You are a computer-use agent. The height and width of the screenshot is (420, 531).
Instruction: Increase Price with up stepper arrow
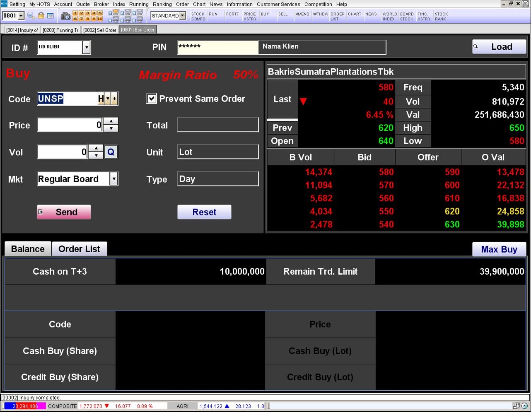111,121
